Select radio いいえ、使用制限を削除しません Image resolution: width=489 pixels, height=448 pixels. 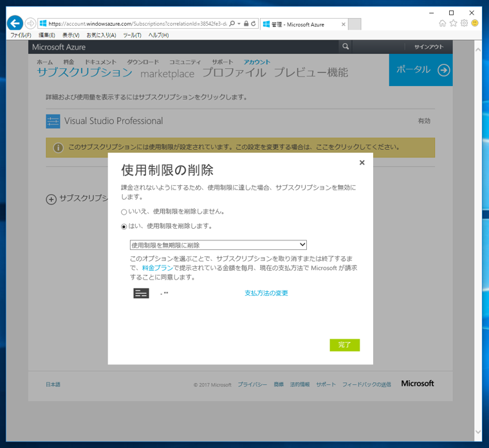(x=124, y=212)
